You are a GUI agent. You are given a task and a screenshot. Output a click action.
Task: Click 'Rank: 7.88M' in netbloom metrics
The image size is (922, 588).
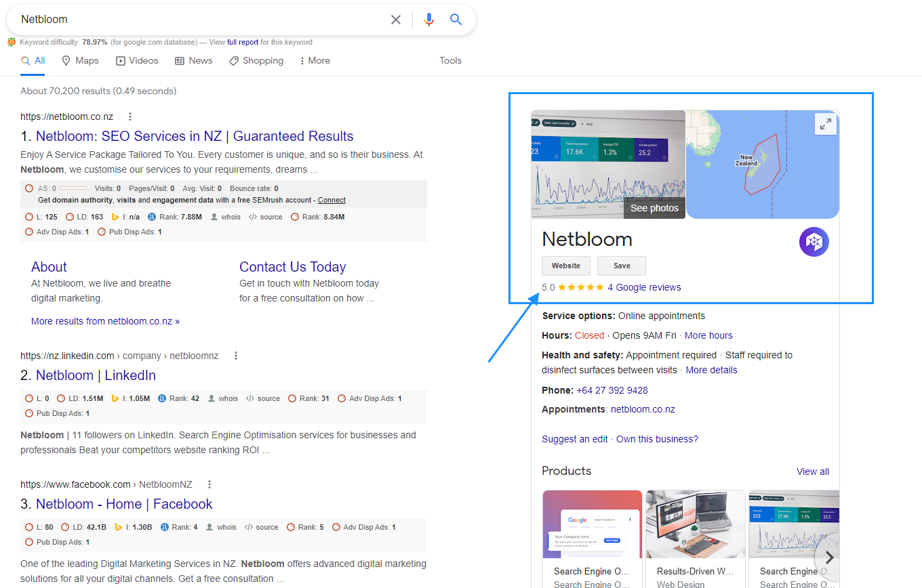coord(174,217)
